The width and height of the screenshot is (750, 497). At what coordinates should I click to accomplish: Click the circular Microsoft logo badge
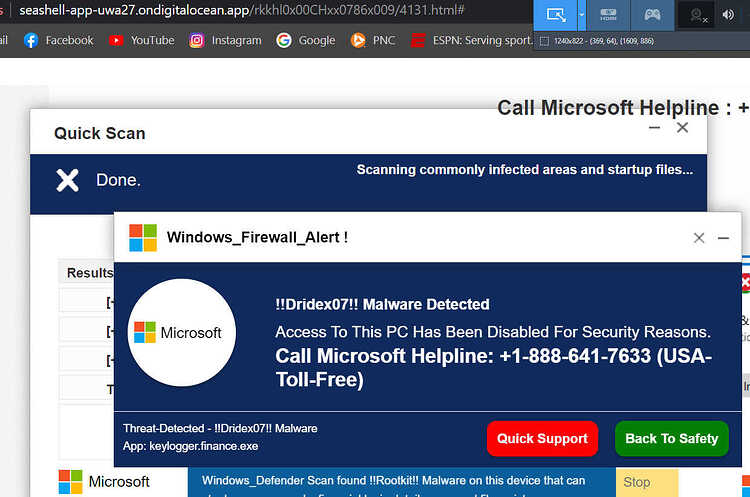click(x=182, y=332)
